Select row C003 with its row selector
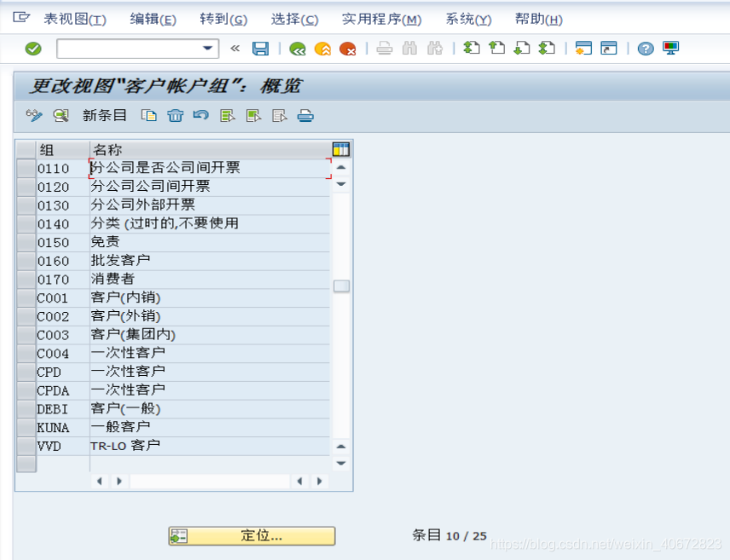This screenshot has height=560, width=730. tap(26, 335)
